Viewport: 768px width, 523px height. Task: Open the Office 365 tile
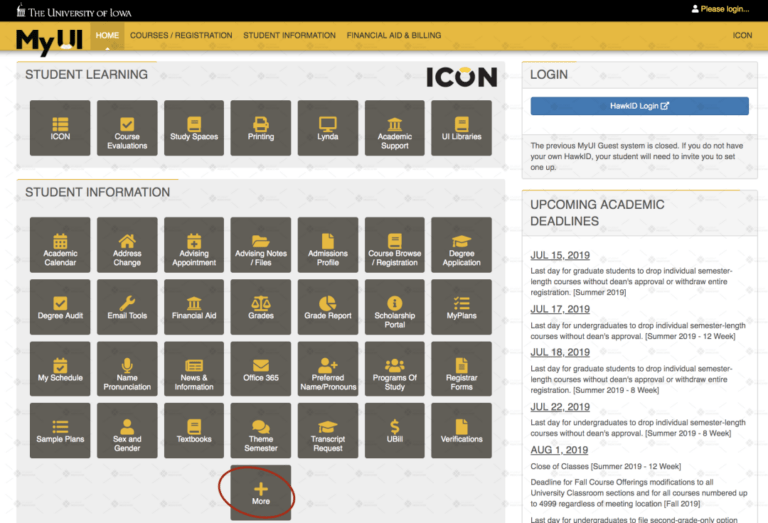point(261,369)
